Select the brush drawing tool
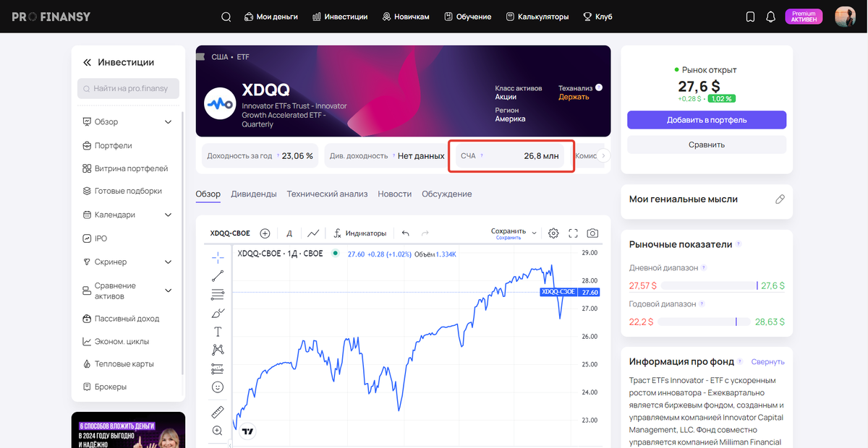The height and width of the screenshot is (448, 868). pos(218,313)
